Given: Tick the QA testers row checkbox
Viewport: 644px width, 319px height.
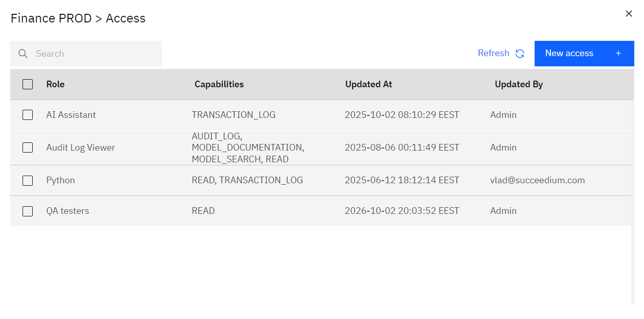Looking at the screenshot, I should coord(28,211).
